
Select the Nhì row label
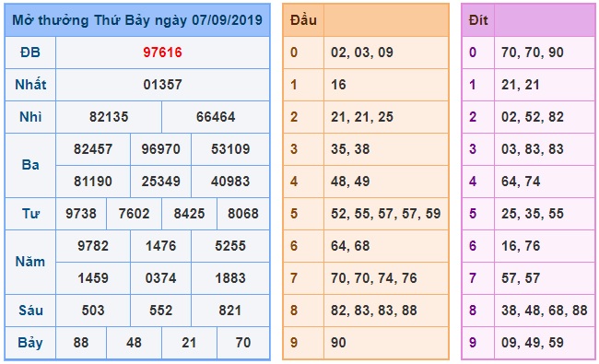coord(30,117)
